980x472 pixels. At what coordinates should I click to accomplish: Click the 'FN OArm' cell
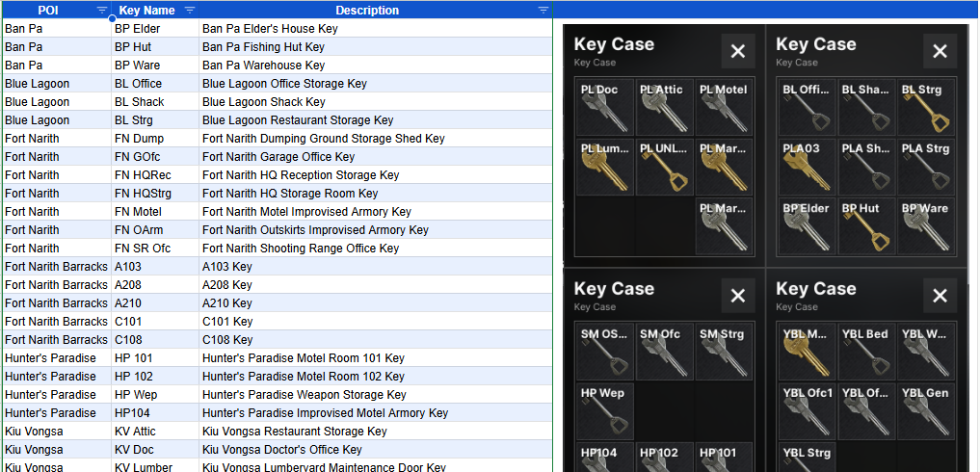coord(156,229)
